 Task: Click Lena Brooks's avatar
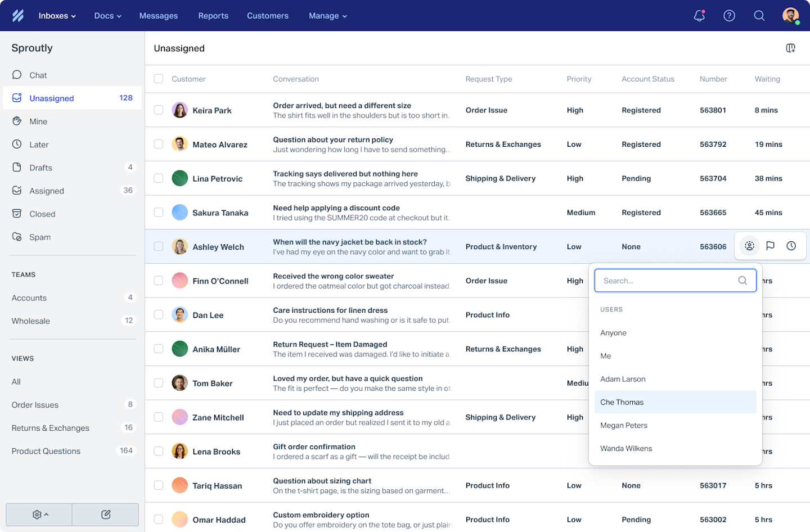click(x=180, y=451)
